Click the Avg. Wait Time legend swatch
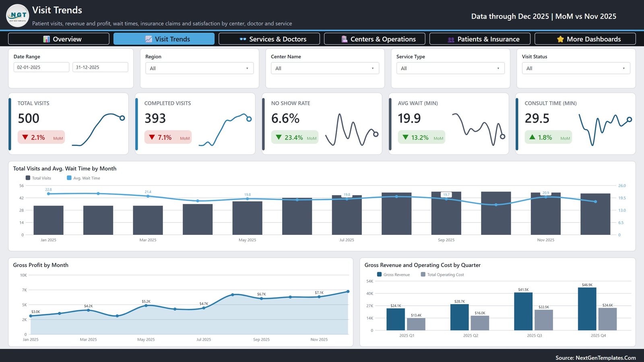 (69, 178)
